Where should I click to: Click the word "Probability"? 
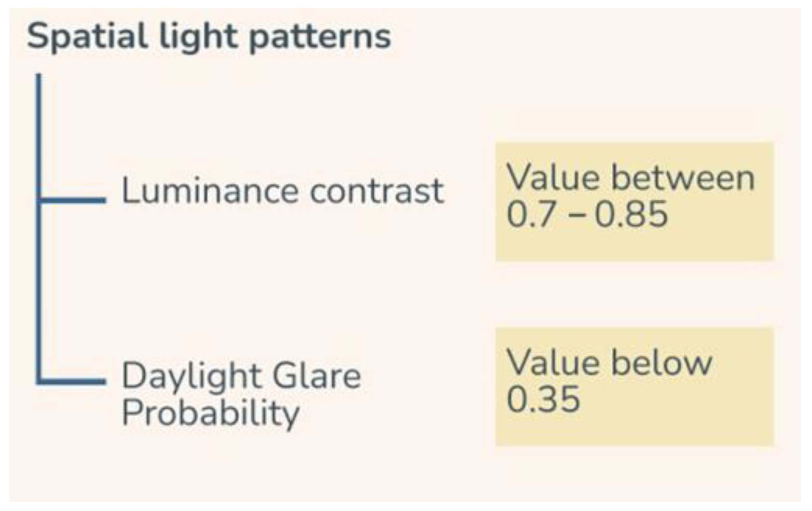tap(211, 413)
